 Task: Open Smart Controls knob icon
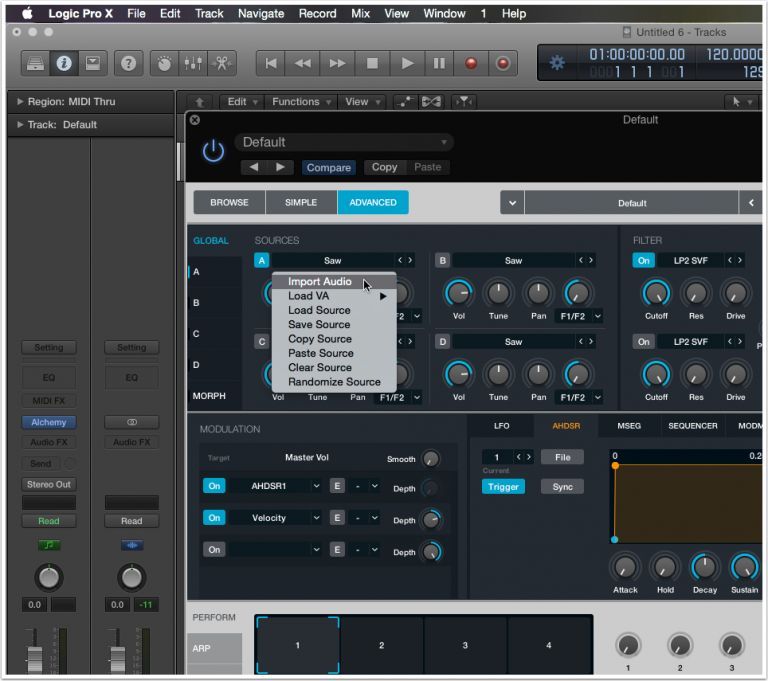click(x=165, y=63)
